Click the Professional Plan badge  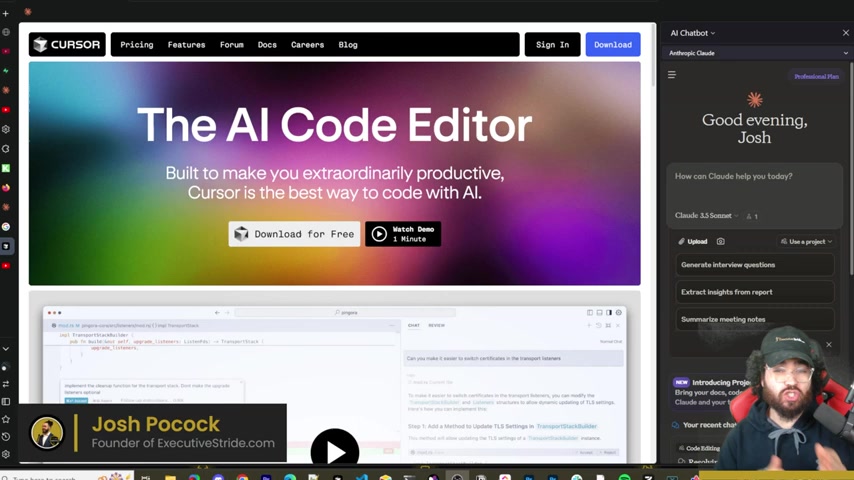pos(816,76)
